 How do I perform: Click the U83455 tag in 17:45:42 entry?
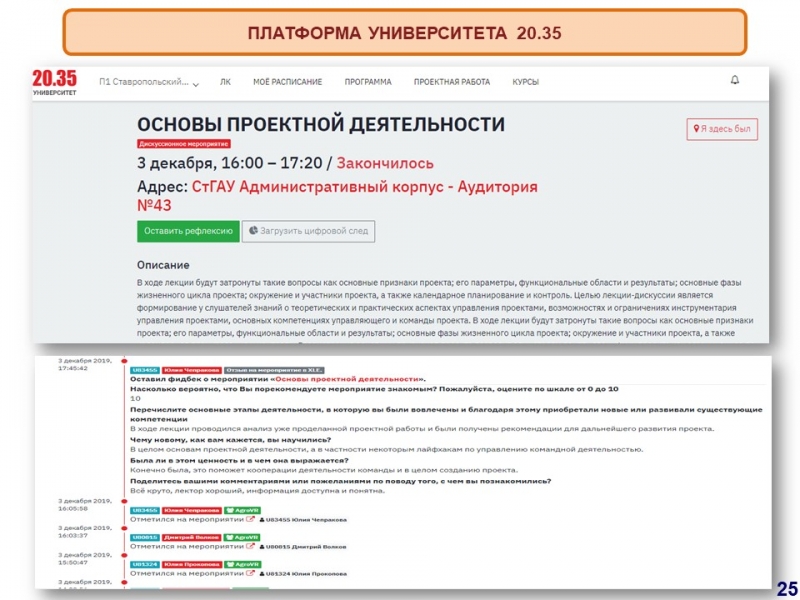[145, 370]
